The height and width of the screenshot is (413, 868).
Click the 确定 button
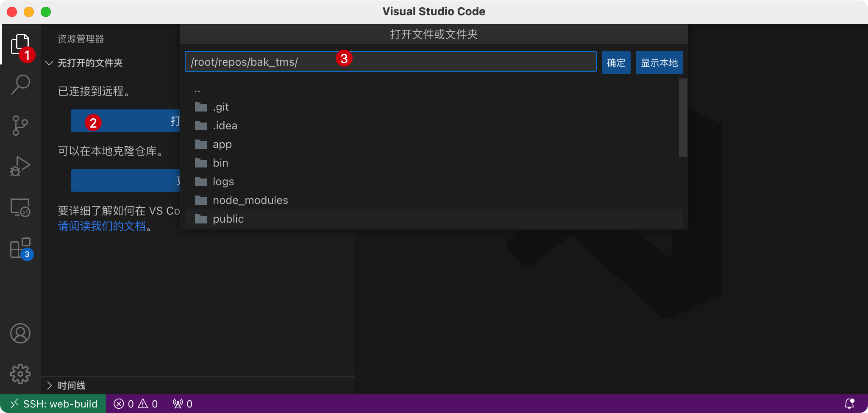click(616, 63)
